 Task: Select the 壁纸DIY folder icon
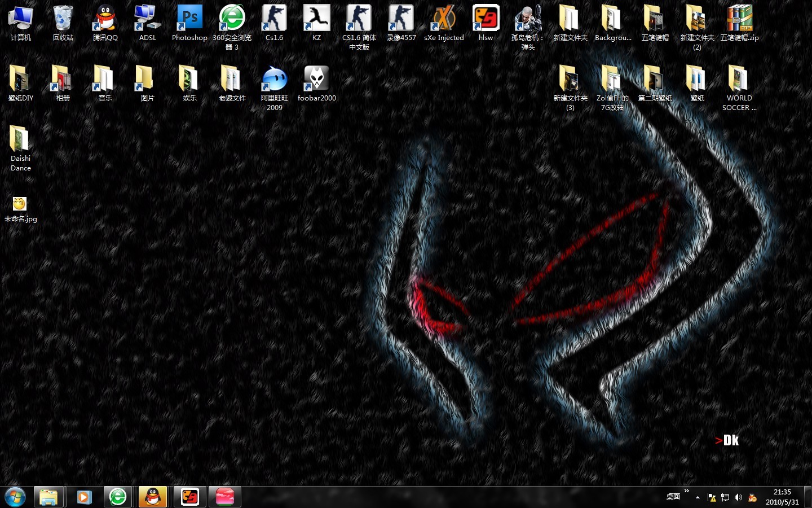[x=21, y=84]
